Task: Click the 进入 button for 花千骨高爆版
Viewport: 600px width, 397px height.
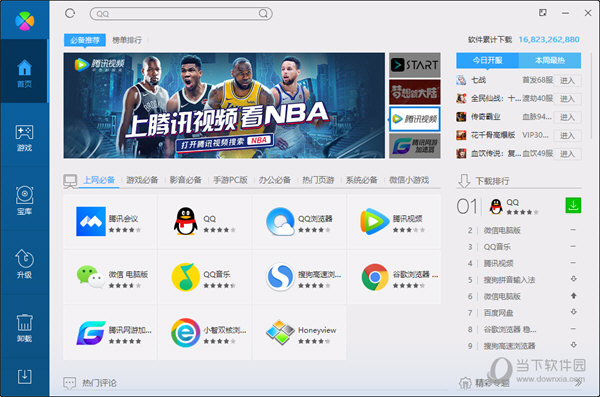Action: coord(567,136)
